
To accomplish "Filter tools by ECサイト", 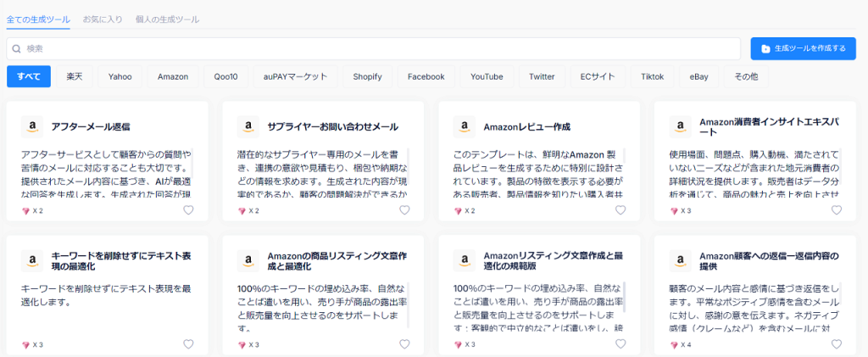I will click(x=598, y=76).
